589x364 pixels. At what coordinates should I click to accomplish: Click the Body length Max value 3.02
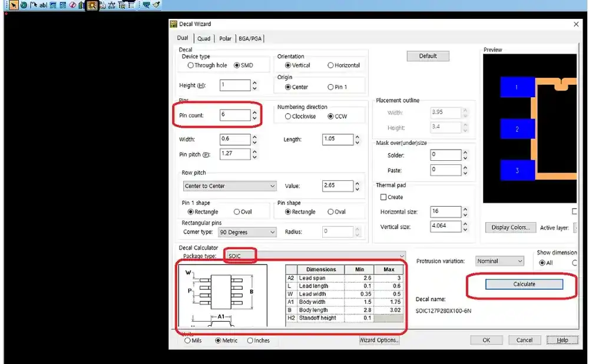click(x=389, y=310)
